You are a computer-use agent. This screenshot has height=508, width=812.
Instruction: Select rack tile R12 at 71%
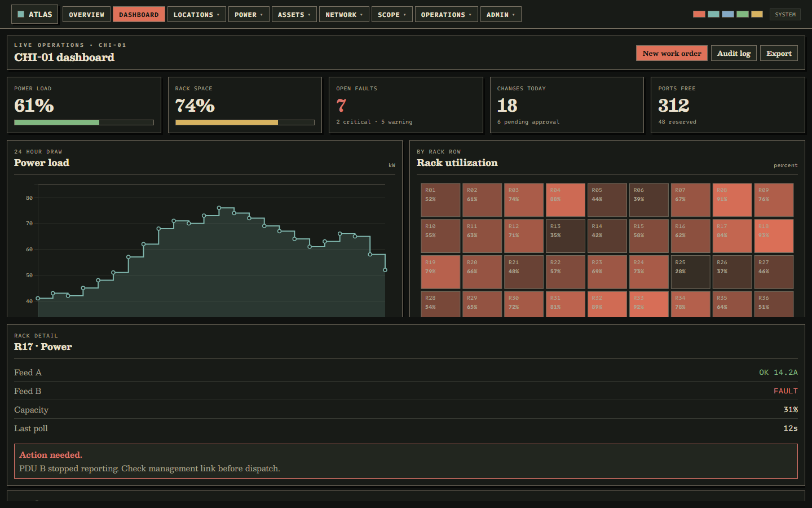524,236
